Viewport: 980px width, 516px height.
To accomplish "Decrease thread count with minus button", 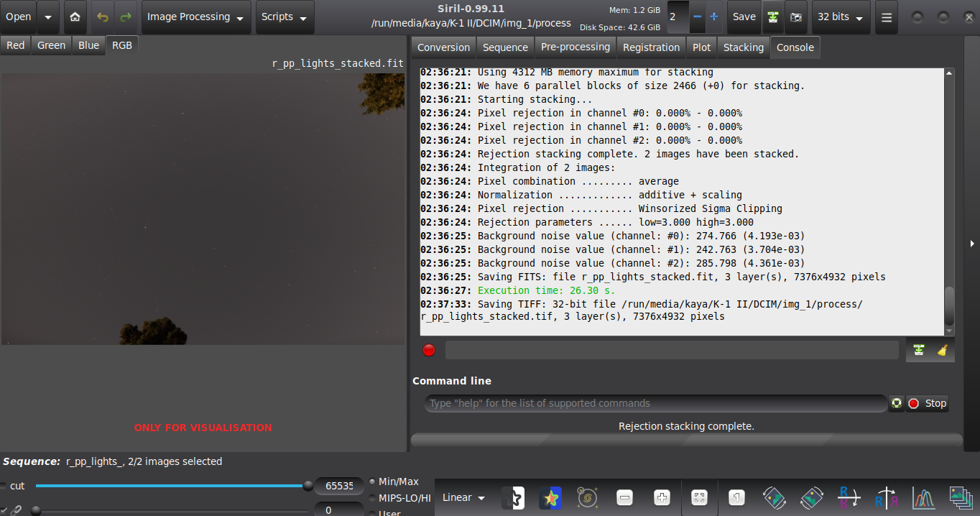I will point(697,17).
